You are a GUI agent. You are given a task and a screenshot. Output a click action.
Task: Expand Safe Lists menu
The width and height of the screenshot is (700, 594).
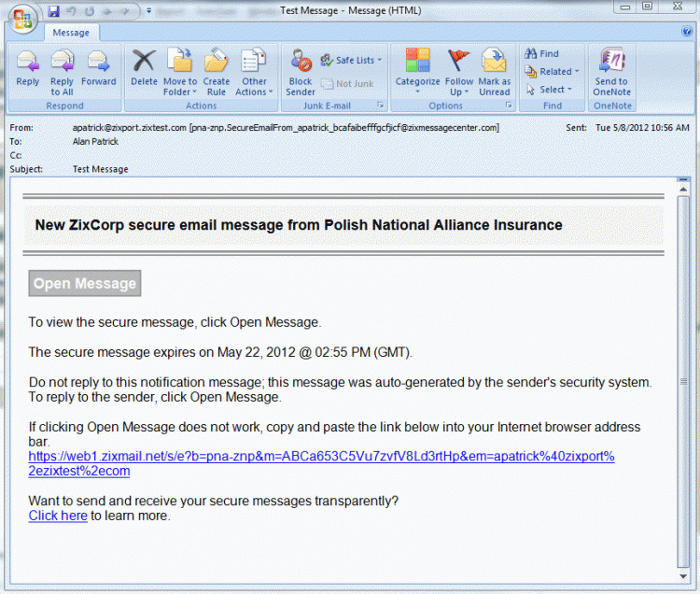coord(351,60)
